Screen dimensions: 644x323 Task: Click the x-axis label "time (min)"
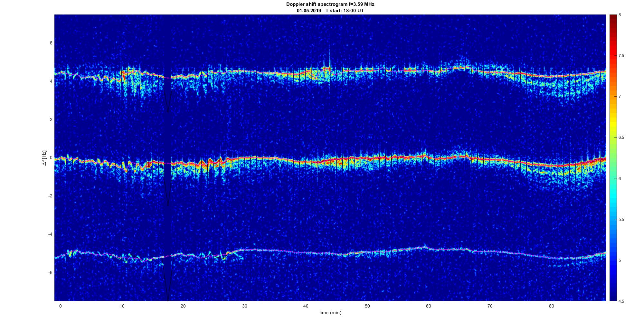coord(330,313)
